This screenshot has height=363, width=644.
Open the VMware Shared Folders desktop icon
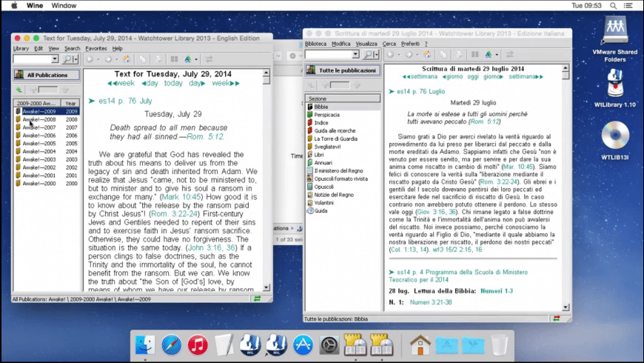pyautogui.click(x=615, y=28)
